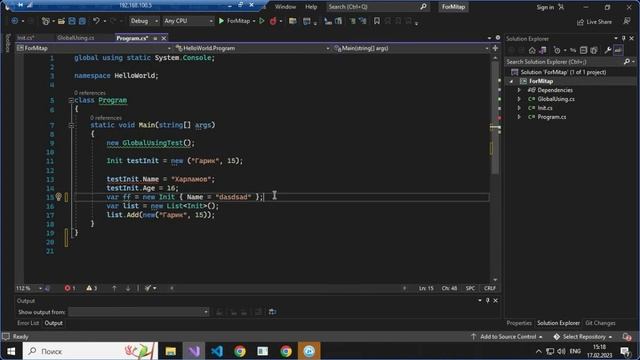The height and width of the screenshot is (360, 640).
Task: Click the split editor plus icon
Action: point(495,48)
